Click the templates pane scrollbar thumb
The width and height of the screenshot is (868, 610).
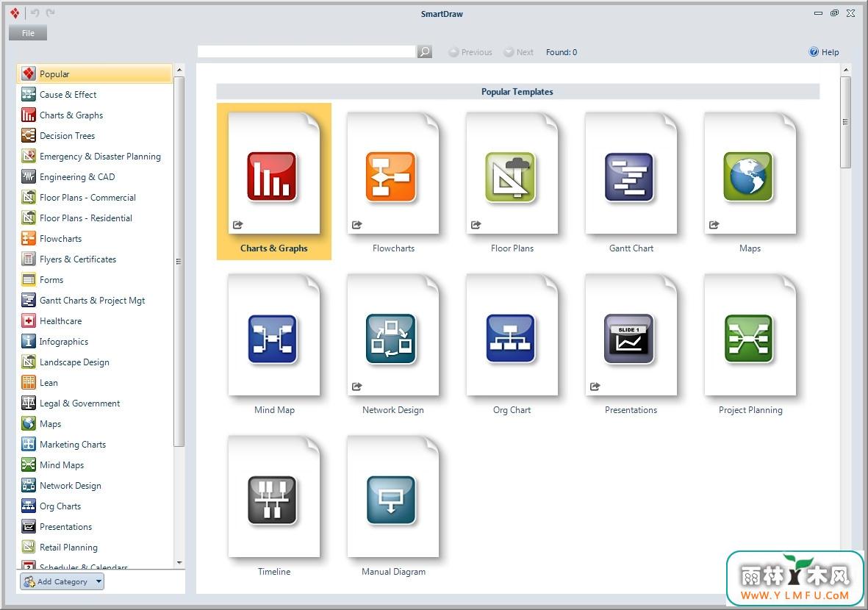[844, 122]
